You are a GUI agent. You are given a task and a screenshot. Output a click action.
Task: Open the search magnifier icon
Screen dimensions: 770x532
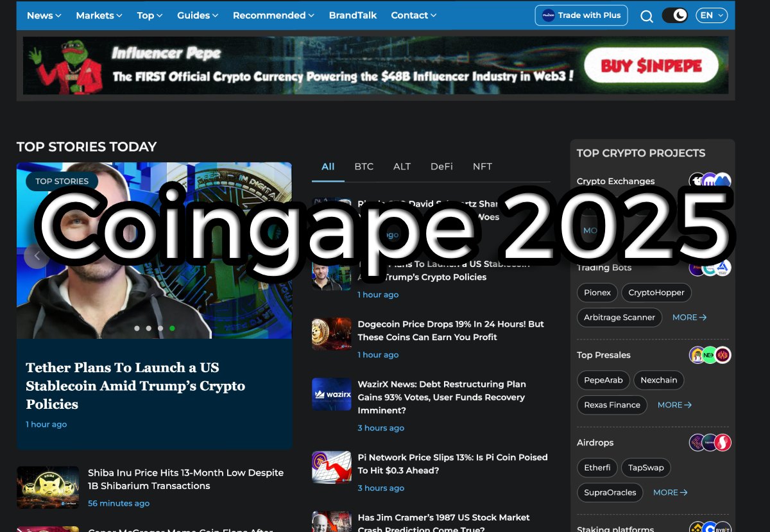point(647,16)
